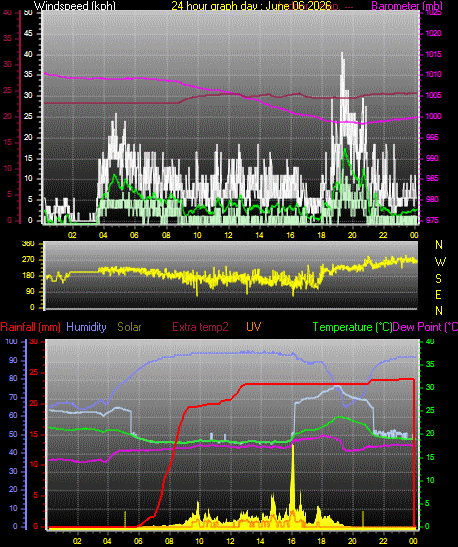The height and width of the screenshot is (547, 458).
Task: Select barometer axis value 985
Action: click(432, 179)
